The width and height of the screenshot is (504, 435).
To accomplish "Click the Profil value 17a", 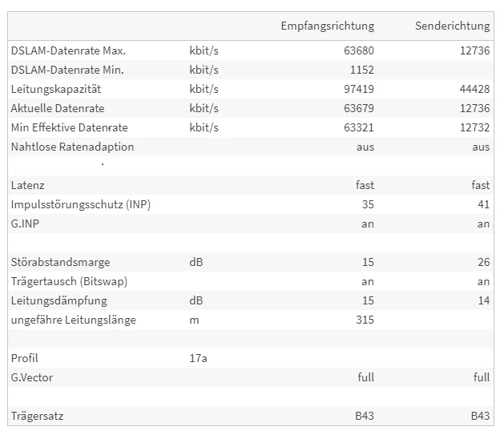I will tap(198, 358).
